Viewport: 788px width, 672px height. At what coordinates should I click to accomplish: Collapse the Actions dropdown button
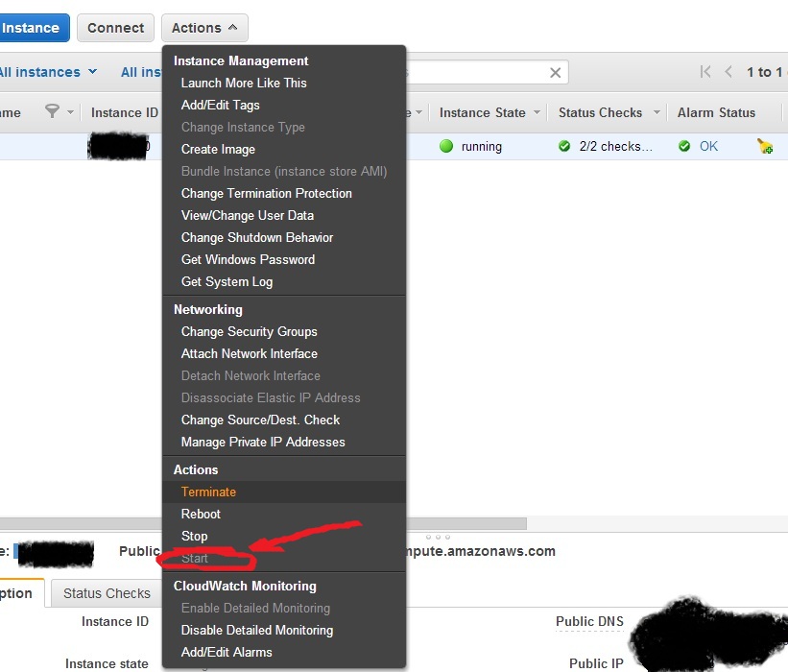[204, 28]
